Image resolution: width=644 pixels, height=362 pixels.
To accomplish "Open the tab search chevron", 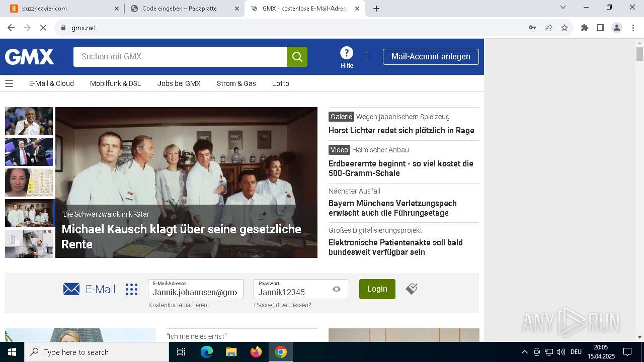I will 563,7.
